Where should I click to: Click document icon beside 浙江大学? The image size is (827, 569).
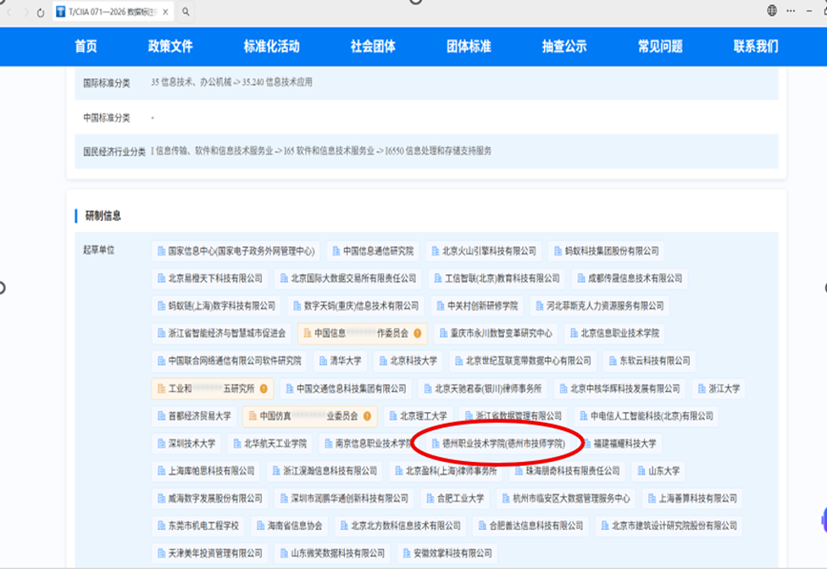pyautogui.click(x=701, y=389)
